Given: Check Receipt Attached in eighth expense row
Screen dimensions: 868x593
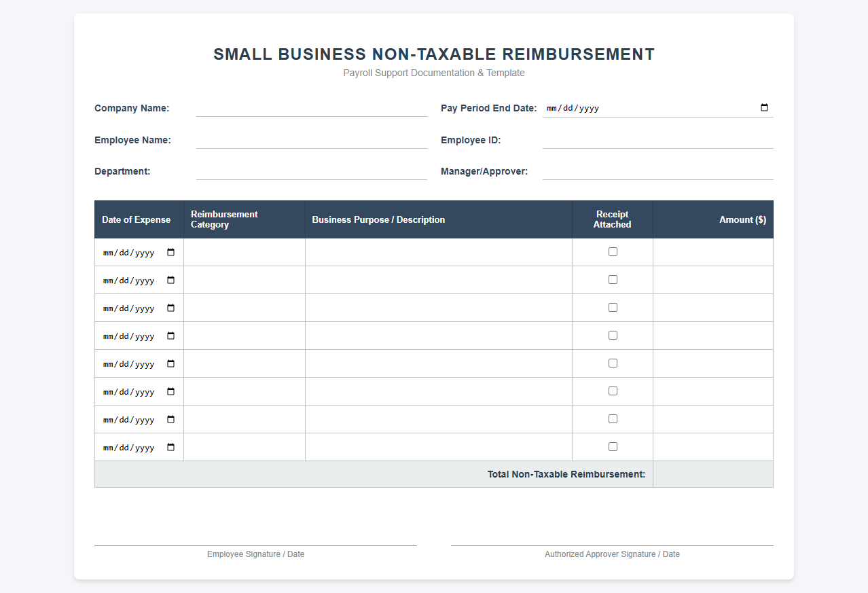Looking at the screenshot, I should point(613,446).
